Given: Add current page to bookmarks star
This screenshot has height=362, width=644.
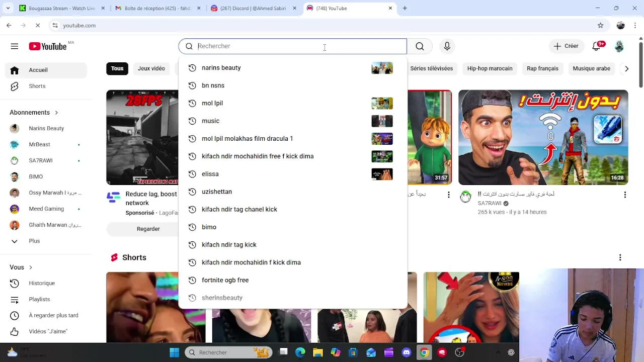Looking at the screenshot, I should pyautogui.click(x=600, y=25).
